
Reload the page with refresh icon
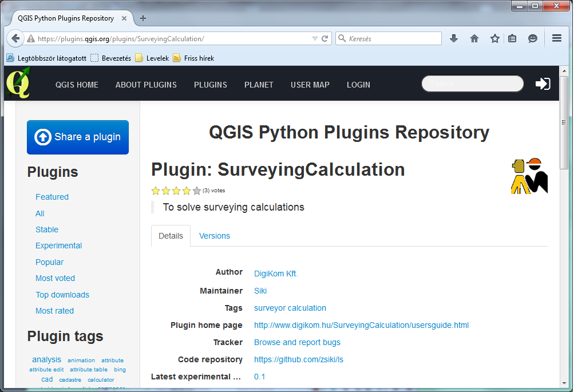tap(325, 38)
